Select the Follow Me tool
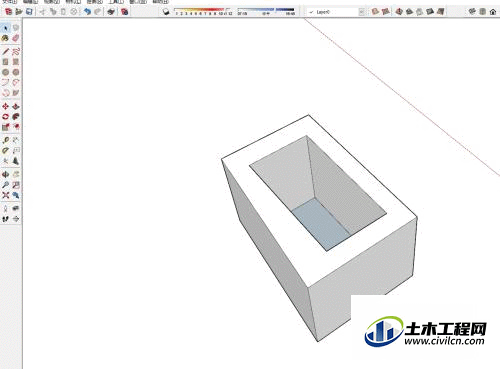This screenshot has height=369, width=500. coord(16,117)
